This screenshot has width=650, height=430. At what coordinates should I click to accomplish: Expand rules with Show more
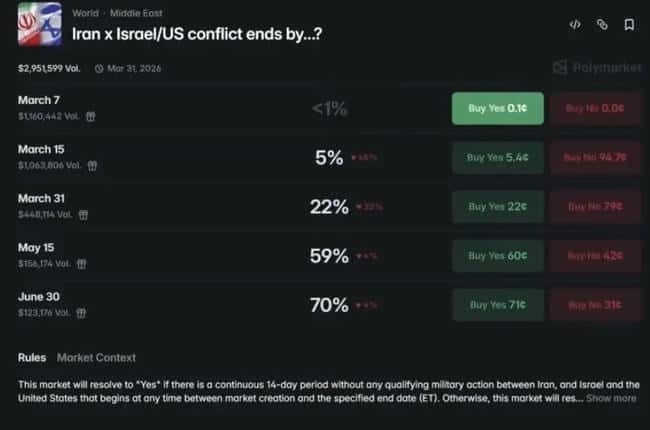tap(611, 398)
